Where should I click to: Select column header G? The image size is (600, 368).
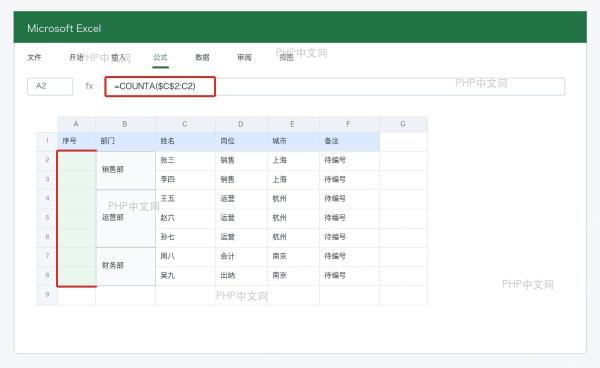(x=403, y=124)
